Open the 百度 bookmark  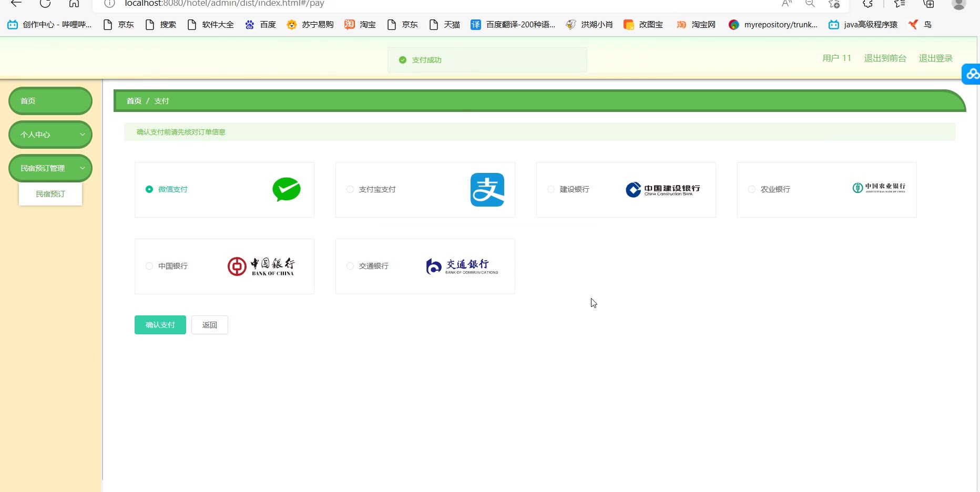tap(261, 25)
